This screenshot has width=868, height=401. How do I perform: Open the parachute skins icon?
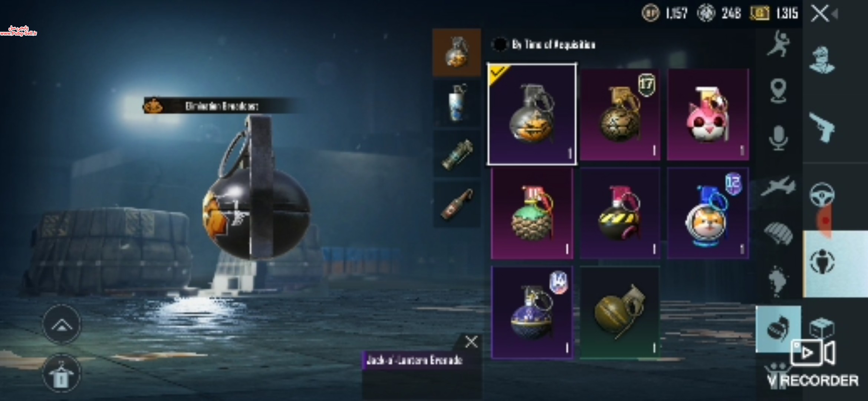coord(778,233)
